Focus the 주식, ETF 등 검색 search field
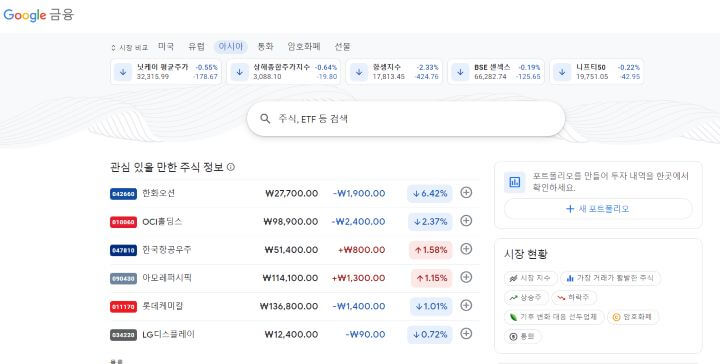 pyautogui.click(x=406, y=118)
